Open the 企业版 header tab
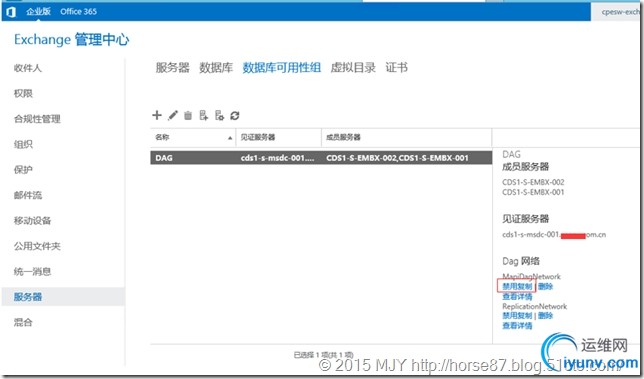Viewport: 644px width, 379px height. (39, 11)
